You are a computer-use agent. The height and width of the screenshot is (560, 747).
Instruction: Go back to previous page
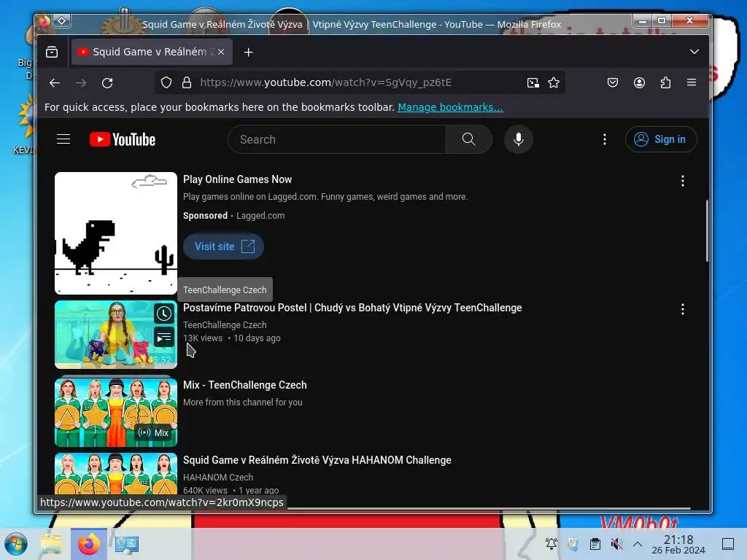[55, 83]
